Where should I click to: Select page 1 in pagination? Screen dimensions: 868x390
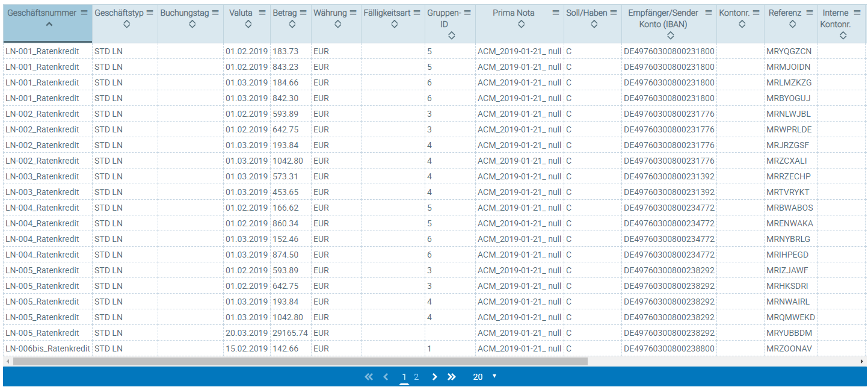pos(404,377)
